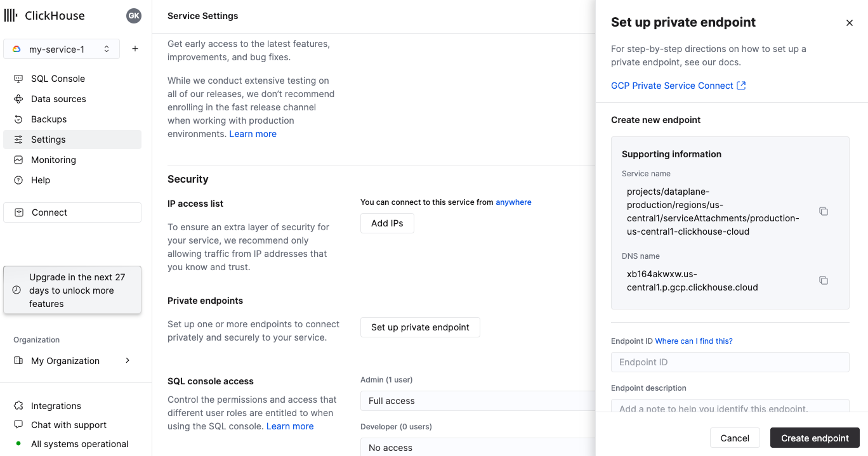Click the Add IPs button
This screenshot has width=868, height=456.
[x=387, y=223]
